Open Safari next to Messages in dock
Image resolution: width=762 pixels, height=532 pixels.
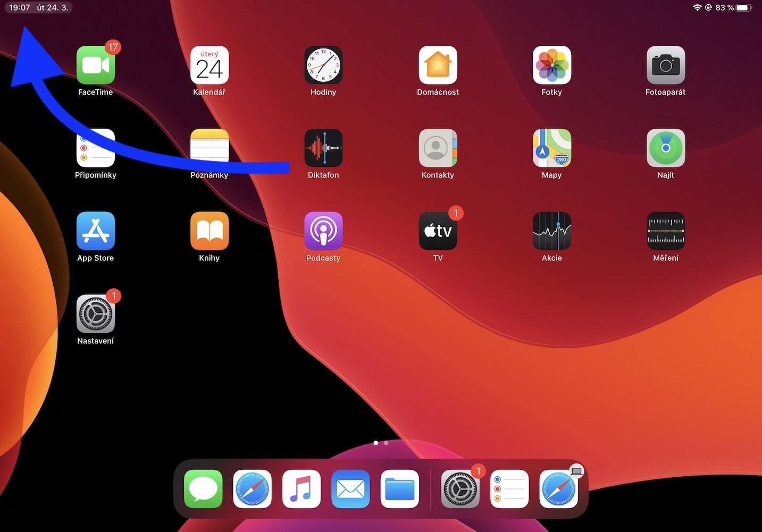(x=253, y=489)
